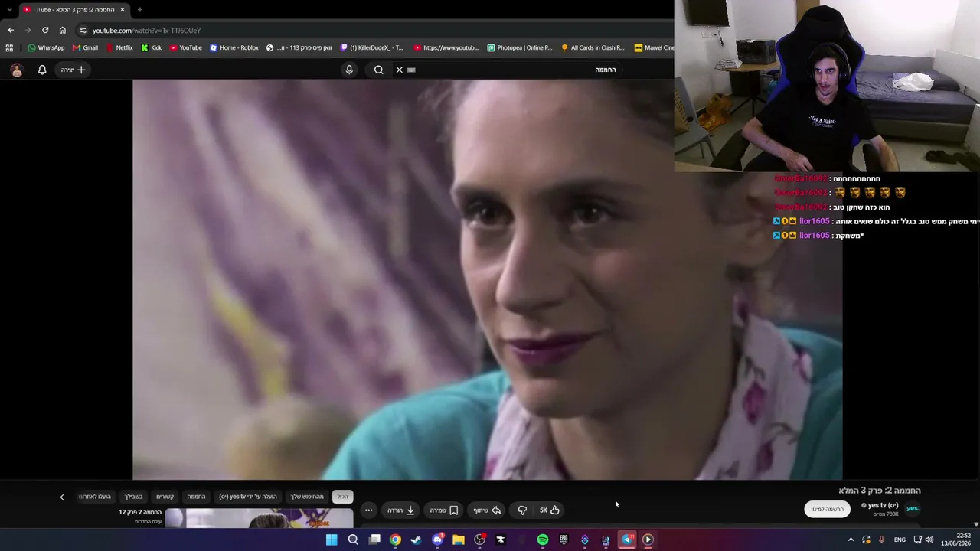Open Discord from the taskbar
Image resolution: width=980 pixels, height=551 pixels.
tap(437, 540)
